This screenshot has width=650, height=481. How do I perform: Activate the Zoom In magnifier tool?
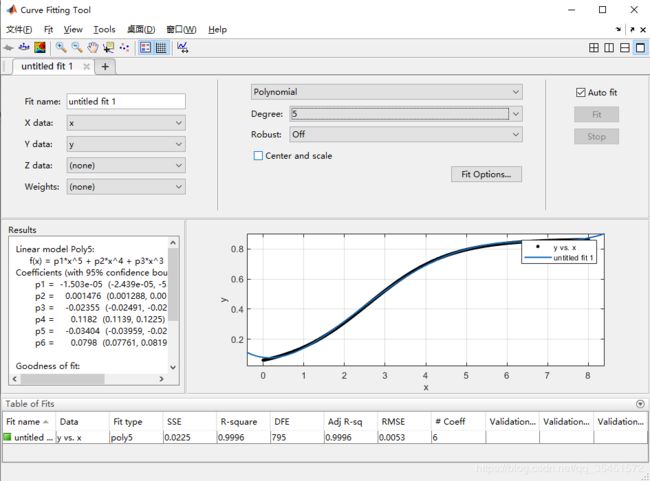click(x=61, y=48)
